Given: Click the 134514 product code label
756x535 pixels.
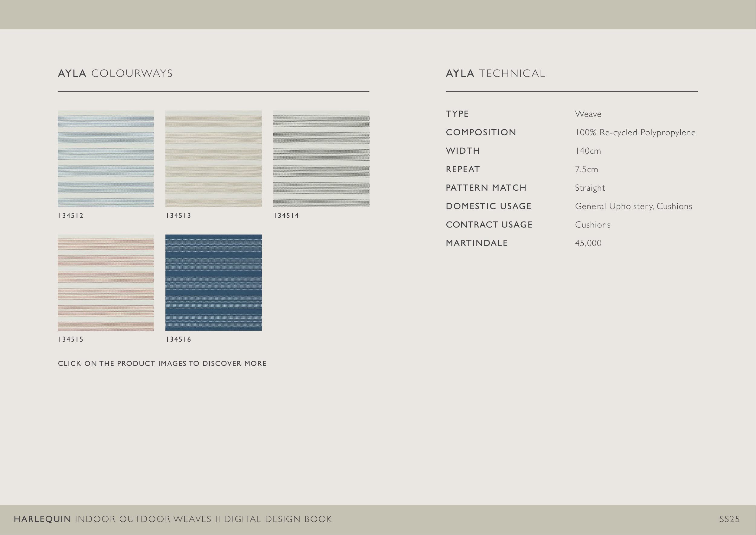Looking at the screenshot, I should point(286,216).
